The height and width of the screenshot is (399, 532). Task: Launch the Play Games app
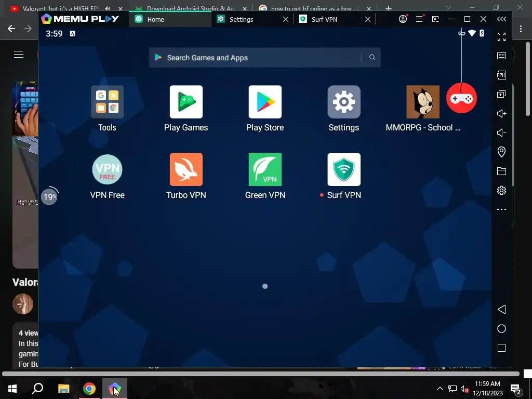coord(186,102)
